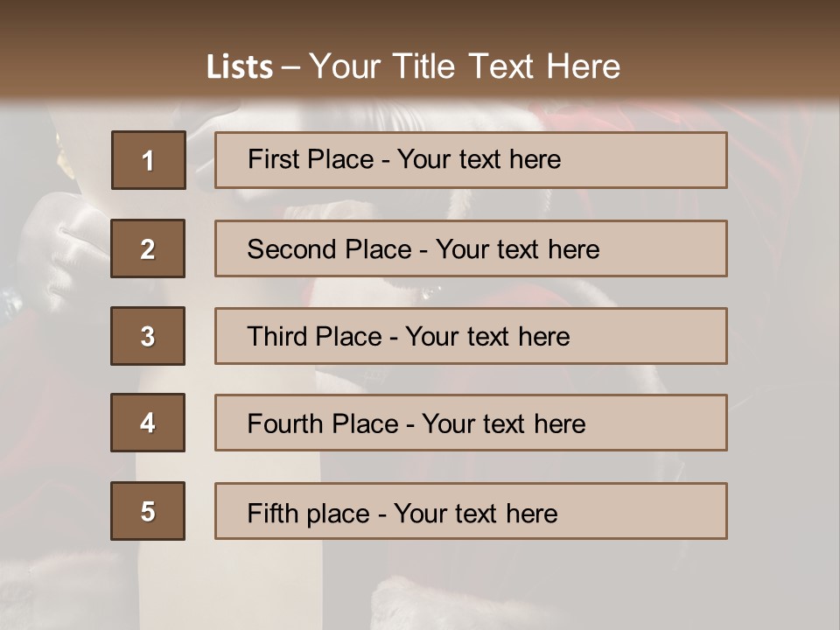
Task: Click the words 'Fifth place' in fifth bar
Action: point(309,514)
